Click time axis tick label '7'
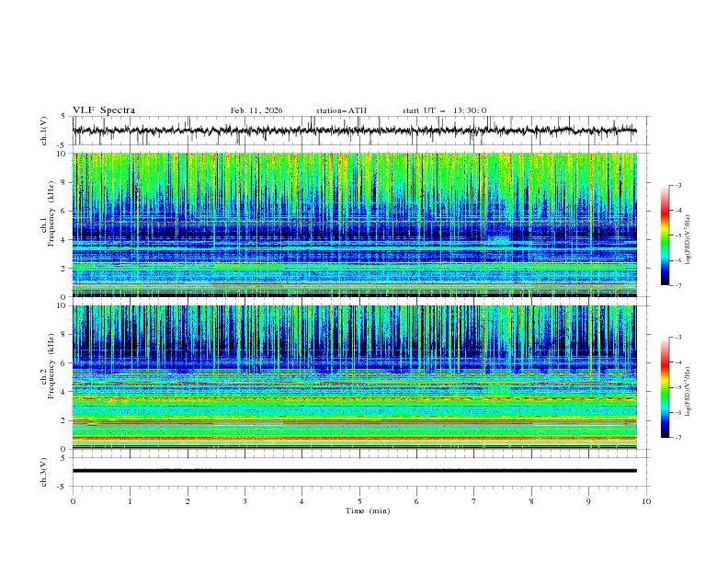728x563 pixels. pos(474,501)
